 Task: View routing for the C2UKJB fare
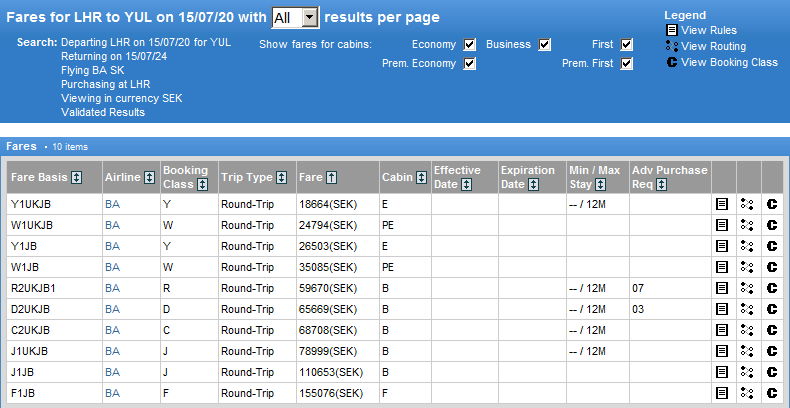pyautogui.click(x=747, y=329)
